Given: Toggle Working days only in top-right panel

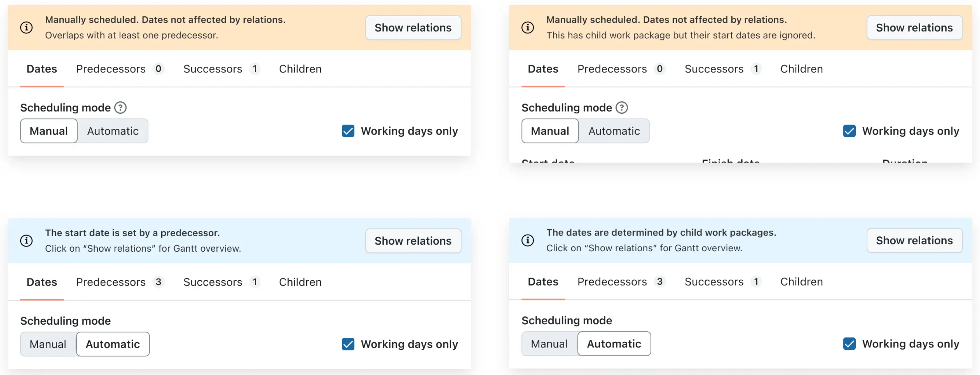Looking at the screenshot, I should (x=849, y=131).
